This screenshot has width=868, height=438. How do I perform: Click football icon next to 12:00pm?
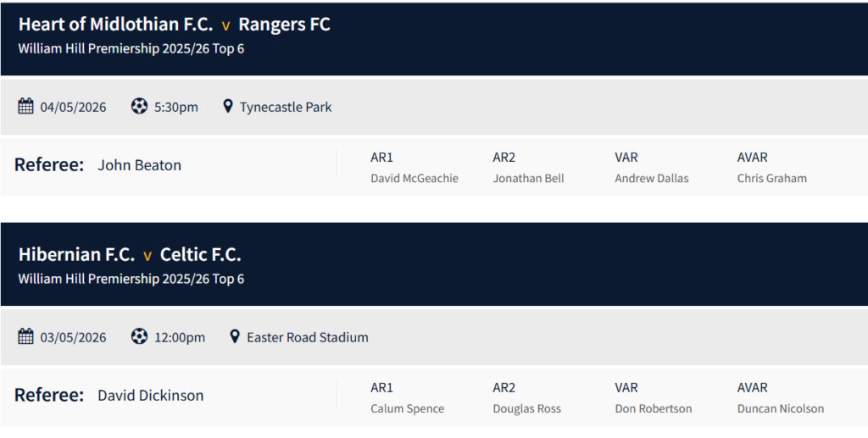139,337
